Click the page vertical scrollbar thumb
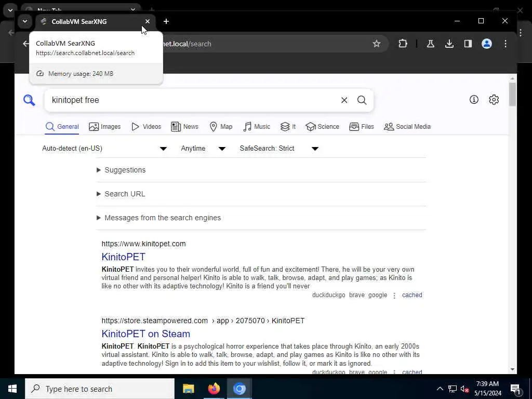 [512, 94]
